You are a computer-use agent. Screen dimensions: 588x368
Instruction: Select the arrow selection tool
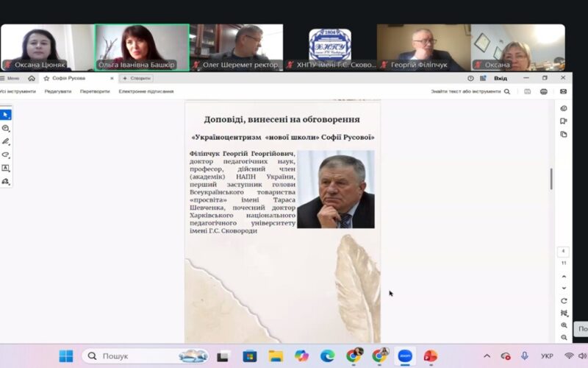(6, 115)
